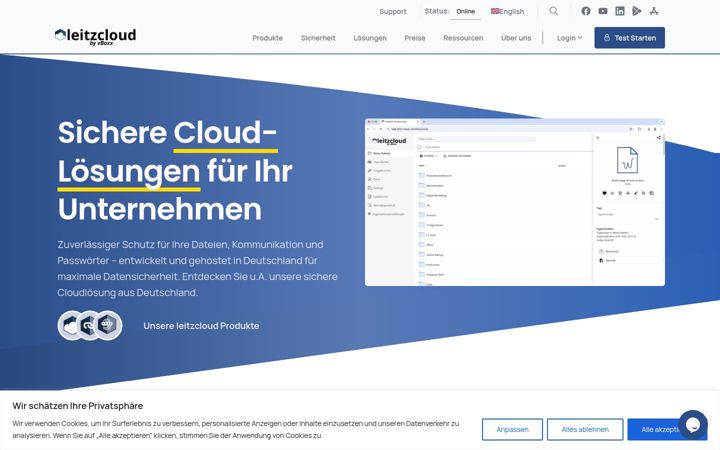Click the heading "Wir schätzen Ihre Privatsphäre"
Viewport: 720px width, 450px height.
78,406
